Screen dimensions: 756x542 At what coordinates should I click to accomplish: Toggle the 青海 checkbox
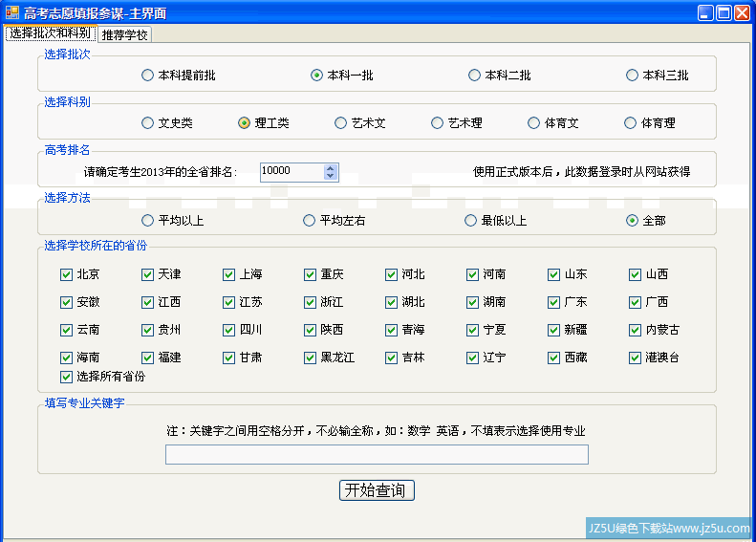click(391, 331)
